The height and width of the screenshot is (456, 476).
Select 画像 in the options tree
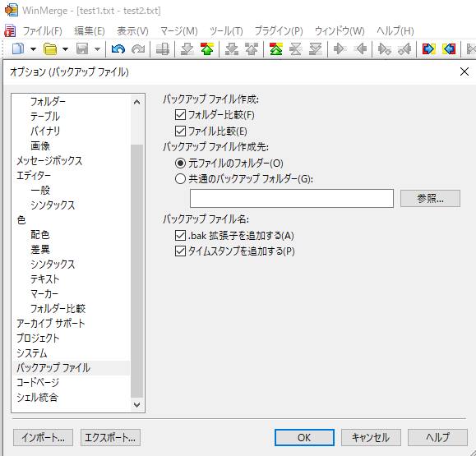(40, 146)
